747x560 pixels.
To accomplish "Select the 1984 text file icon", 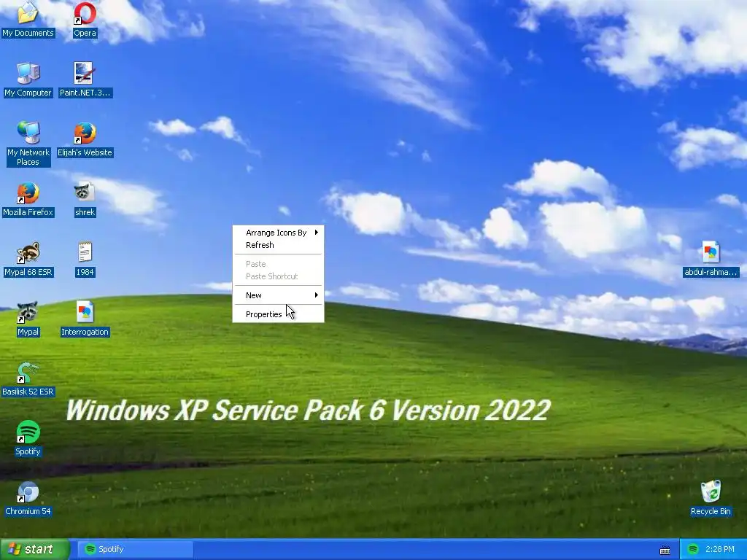I will click(x=85, y=259).
